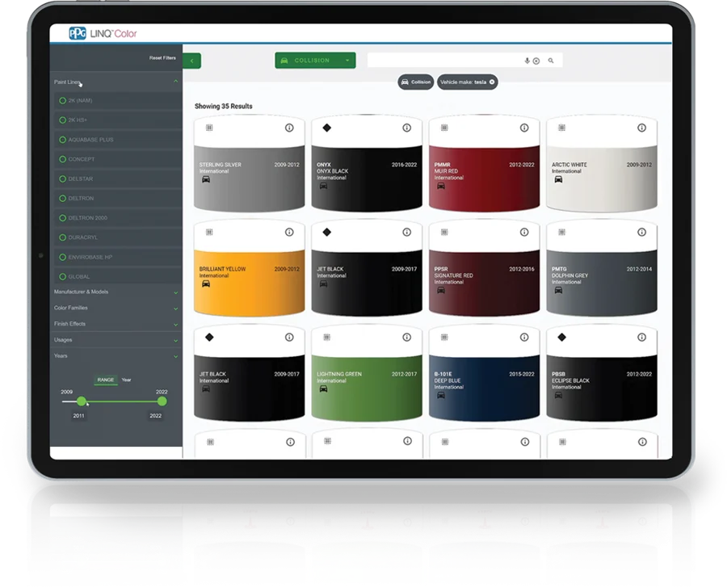Screen dimensions: 727x588
Task: Click the car icon on Lightning Green card
Action: 324,388
